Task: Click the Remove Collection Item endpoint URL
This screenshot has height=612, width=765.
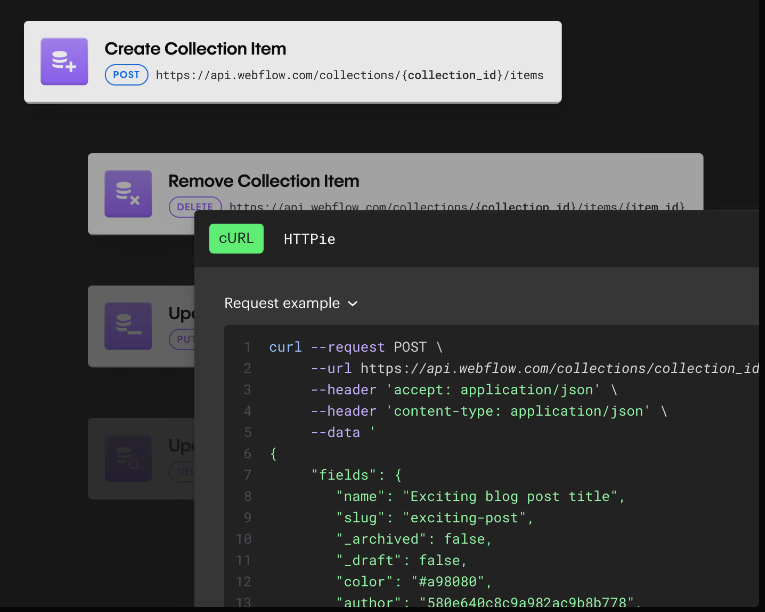Action: [x=457, y=205]
